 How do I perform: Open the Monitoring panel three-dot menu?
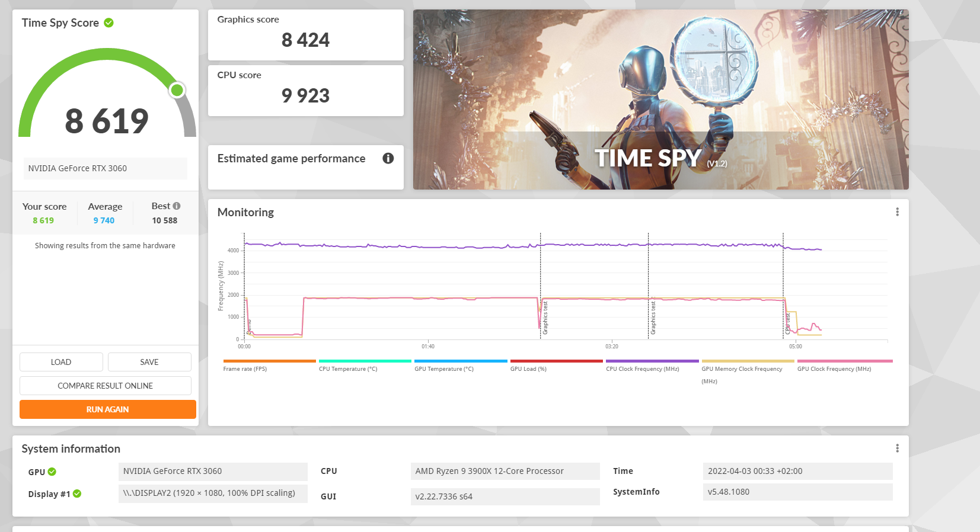(897, 212)
